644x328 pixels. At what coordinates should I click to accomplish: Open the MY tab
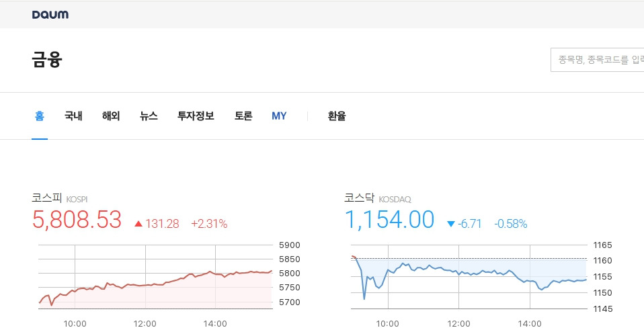(279, 116)
